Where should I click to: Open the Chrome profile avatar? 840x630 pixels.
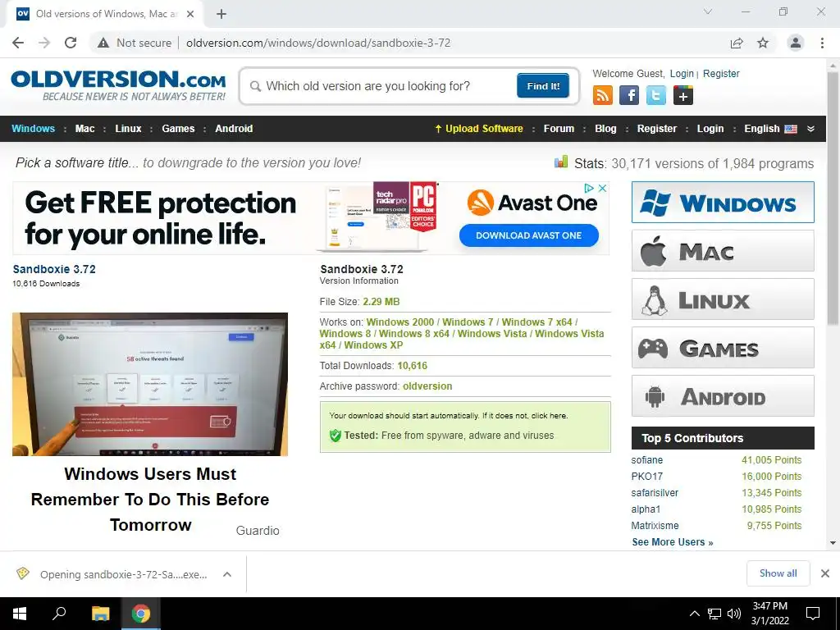coord(796,43)
